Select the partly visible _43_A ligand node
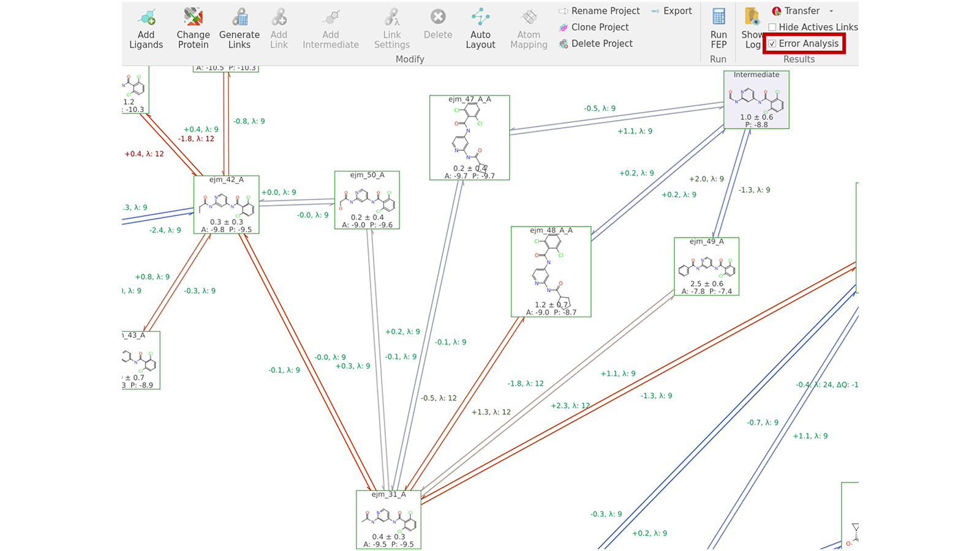This screenshot has width=980, height=551. point(141,360)
